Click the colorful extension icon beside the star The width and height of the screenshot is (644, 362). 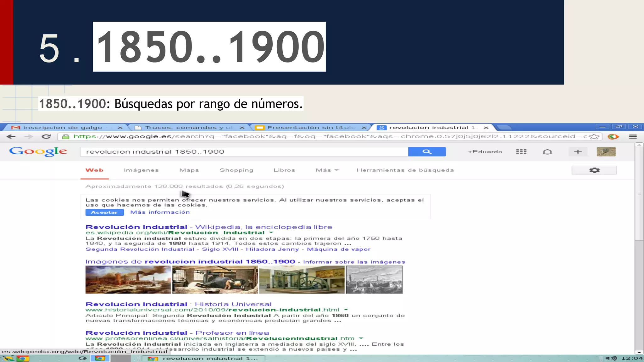(x=613, y=136)
